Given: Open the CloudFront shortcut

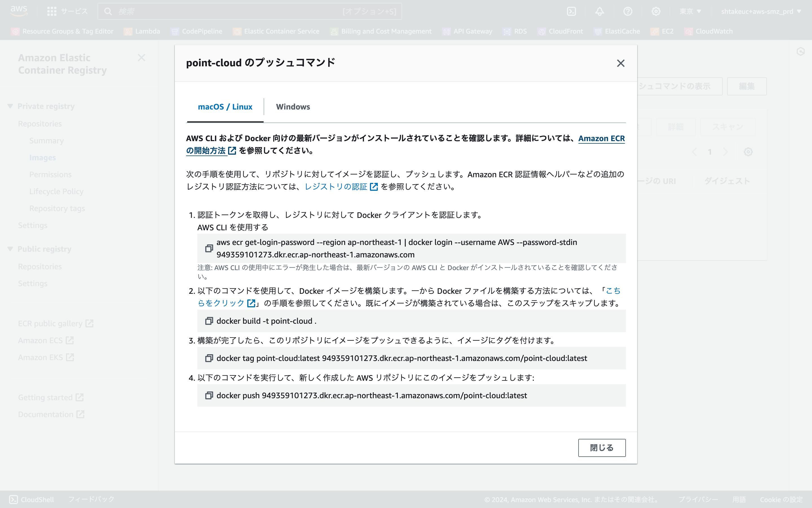Looking at the screenshot, I should [560, 31].
